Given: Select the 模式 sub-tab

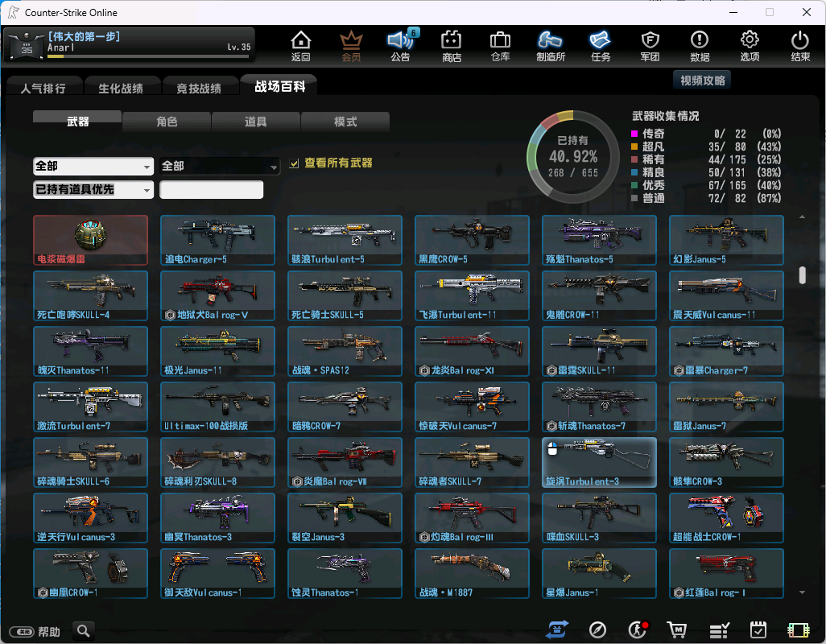Looking at the screenshot, I should coord(345,121).
